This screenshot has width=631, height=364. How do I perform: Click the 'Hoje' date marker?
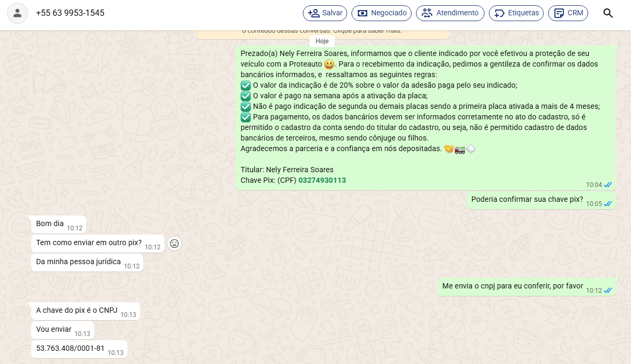coord(322,41)
